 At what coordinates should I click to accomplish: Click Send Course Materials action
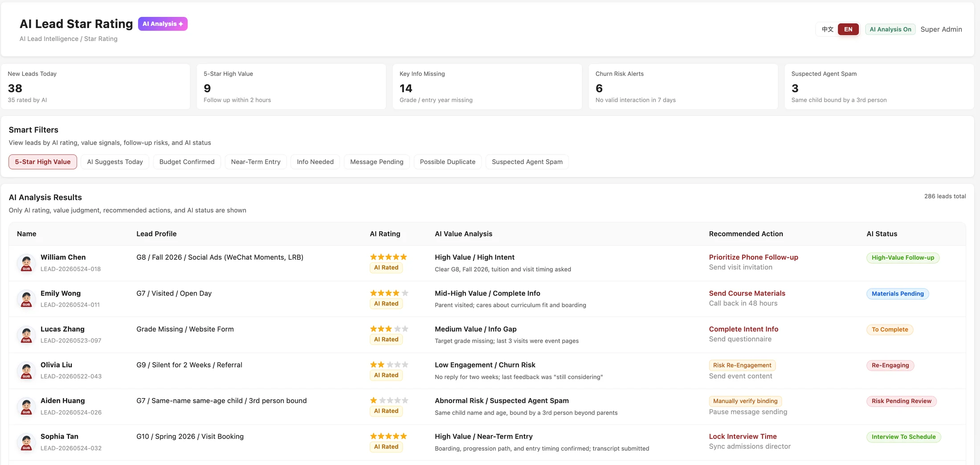click(747, 293)
